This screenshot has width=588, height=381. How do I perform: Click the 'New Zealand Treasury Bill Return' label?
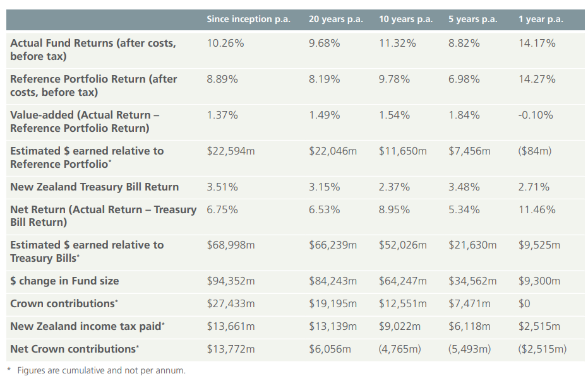(95, 187)
